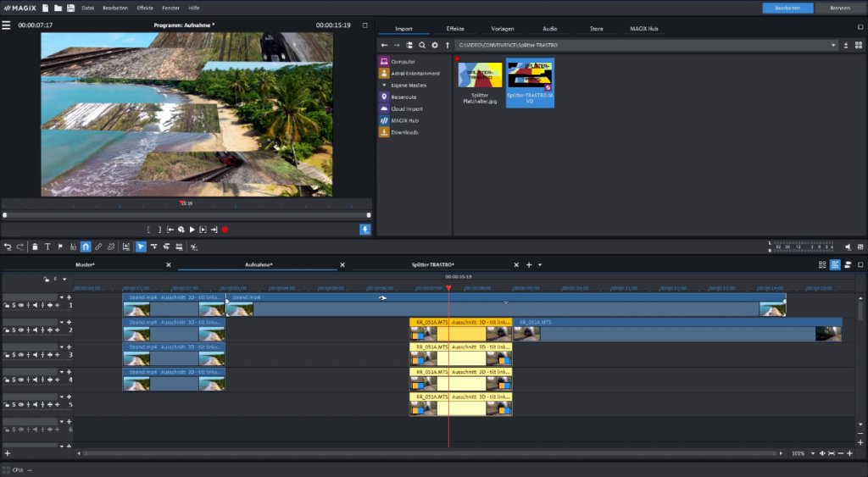Viewport: 868px width, 477px height.
Task: Open track 3 dropdown arrow
Action: pos(61,347)
